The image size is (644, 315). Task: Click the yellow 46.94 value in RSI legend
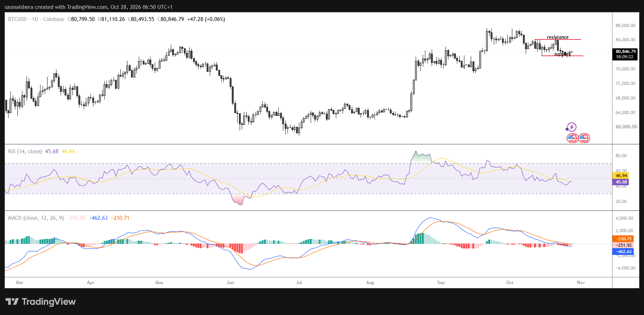(x=68, y=151)
